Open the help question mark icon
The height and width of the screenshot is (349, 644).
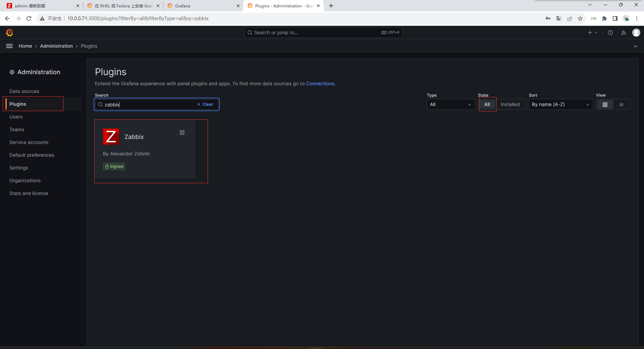click(610, 33)
